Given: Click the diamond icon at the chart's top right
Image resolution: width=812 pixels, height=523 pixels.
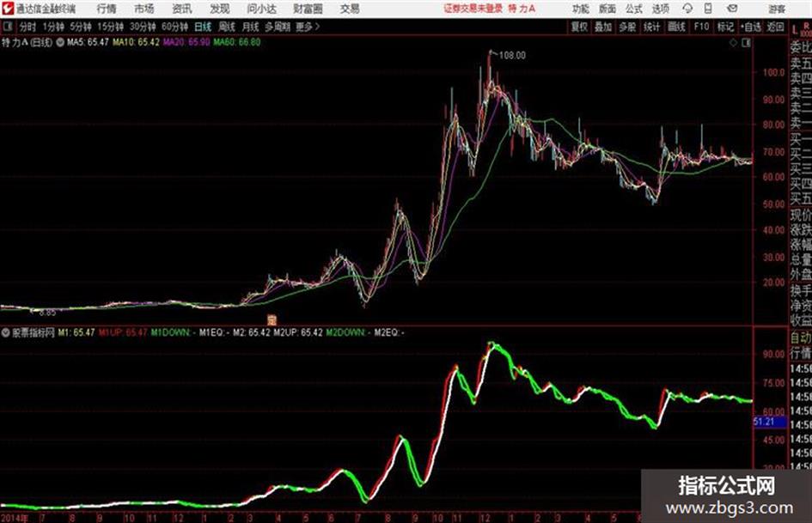Looking at the screenshot, I should coord(733,43).
